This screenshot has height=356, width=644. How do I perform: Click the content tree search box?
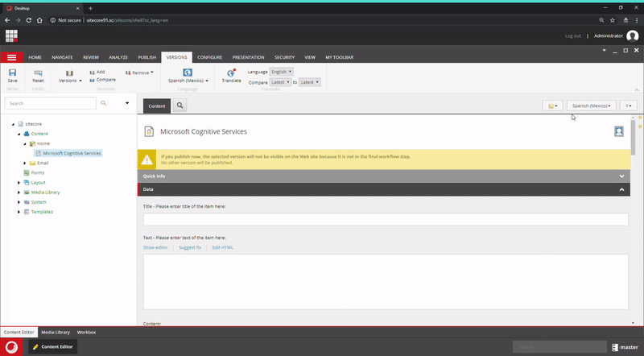[51, 103]
